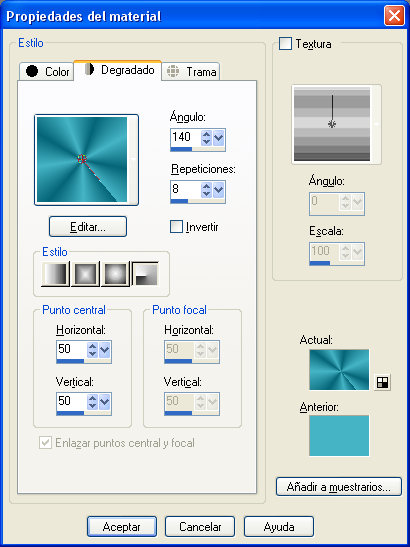
Task: Switch to the Color tab
Action: pos(47,72)
